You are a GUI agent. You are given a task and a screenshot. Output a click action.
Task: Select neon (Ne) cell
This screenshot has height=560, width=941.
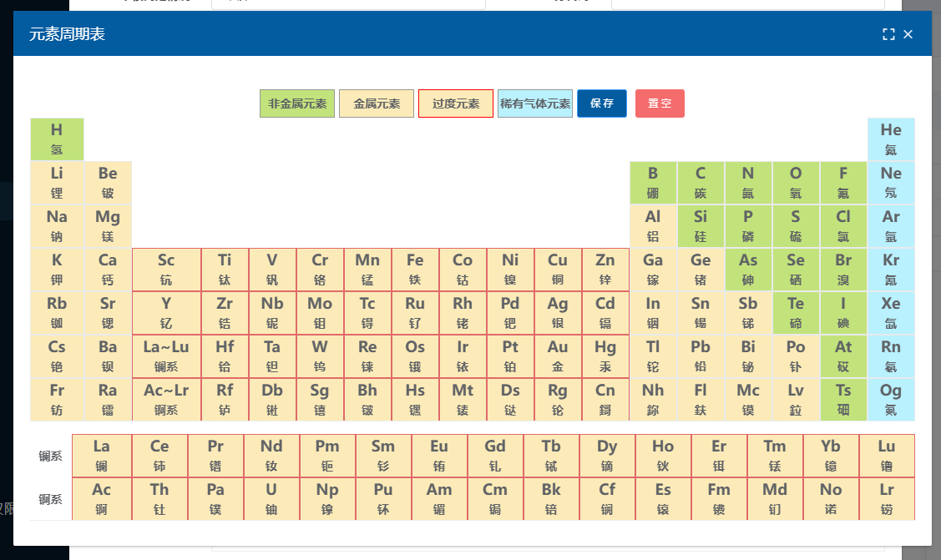coord(891,182)
